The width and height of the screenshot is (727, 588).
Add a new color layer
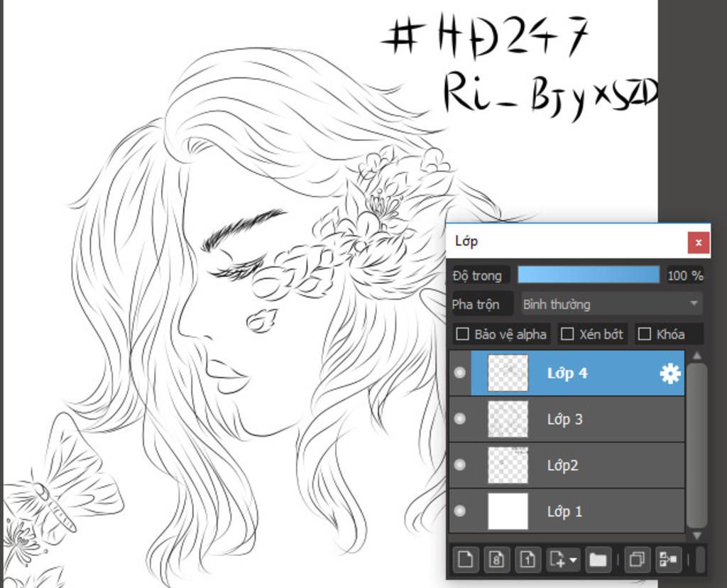coord(465,560)
